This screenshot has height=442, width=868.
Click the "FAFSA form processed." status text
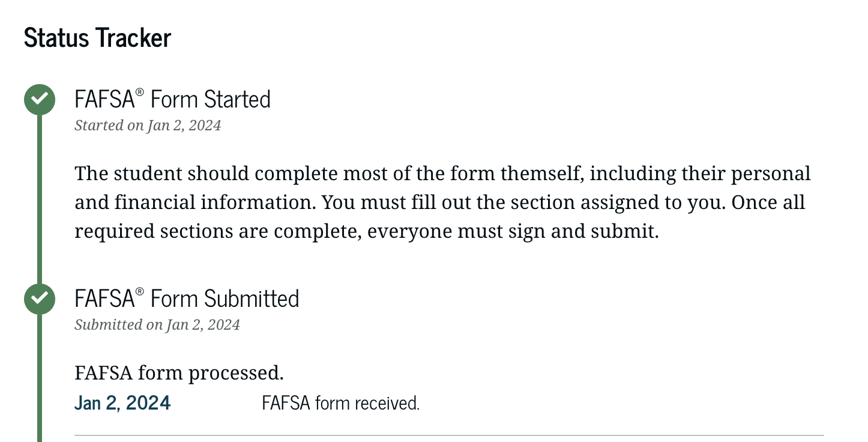[179, 373]
